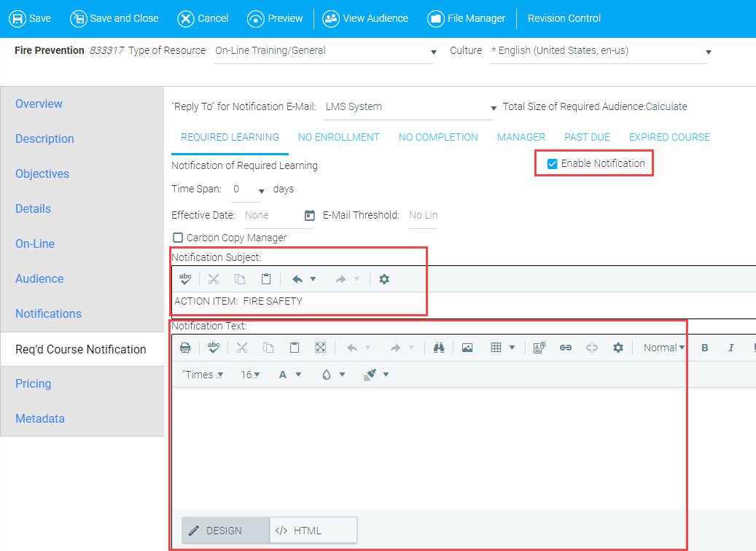Open the Audience section in sidebar
The image size is (756, 551).
tap(39, 278)
